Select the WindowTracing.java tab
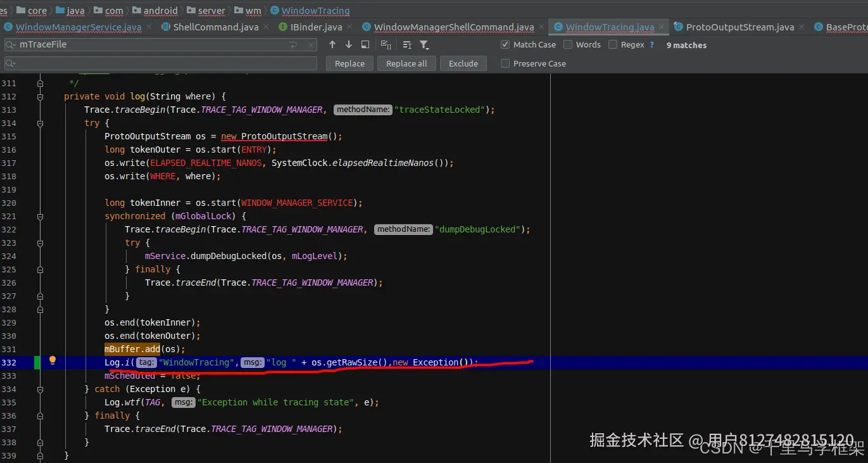This screenshot has width=868, height=463. pyautogui.click(x=609, y=27)
